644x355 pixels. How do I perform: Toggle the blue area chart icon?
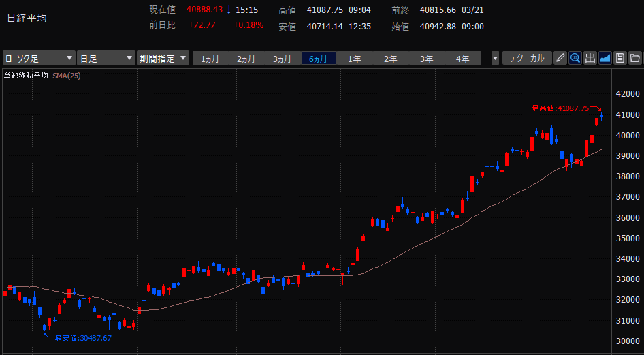point(605,58)
